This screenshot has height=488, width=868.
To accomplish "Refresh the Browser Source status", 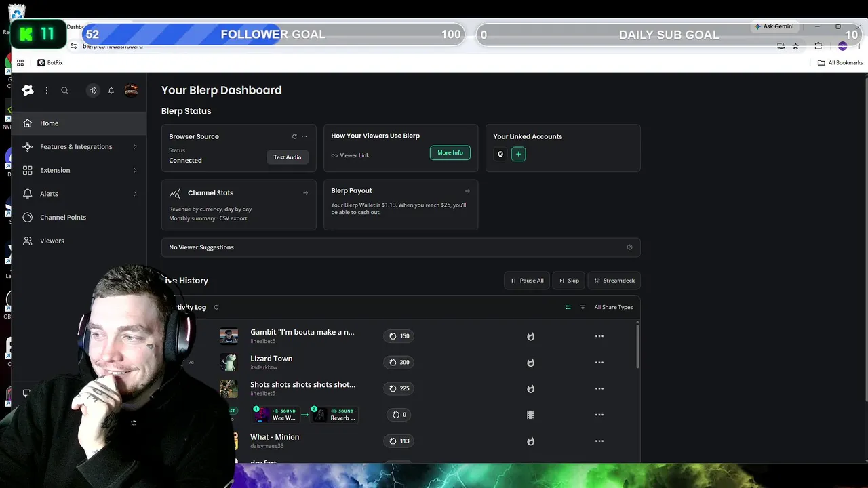I will (294, 136).
